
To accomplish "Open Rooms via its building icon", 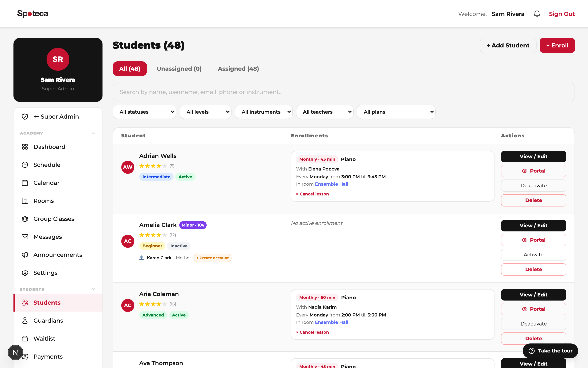I will click(25, 201).
